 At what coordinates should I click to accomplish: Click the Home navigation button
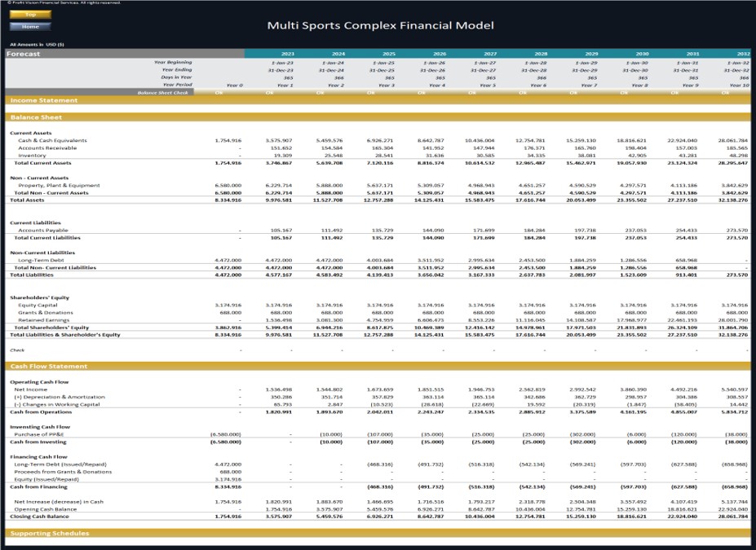point(30,27)
